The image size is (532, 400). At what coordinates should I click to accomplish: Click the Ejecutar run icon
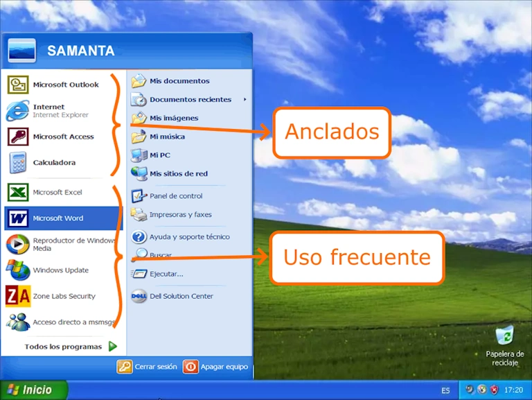tap(139, 274)
